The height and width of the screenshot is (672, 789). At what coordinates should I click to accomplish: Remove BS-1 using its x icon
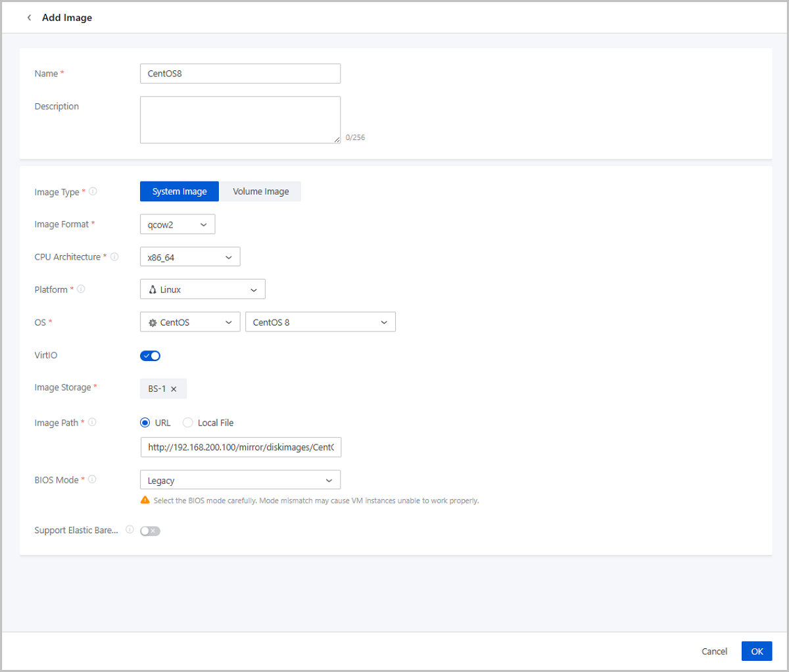click(x=174, y=389)
